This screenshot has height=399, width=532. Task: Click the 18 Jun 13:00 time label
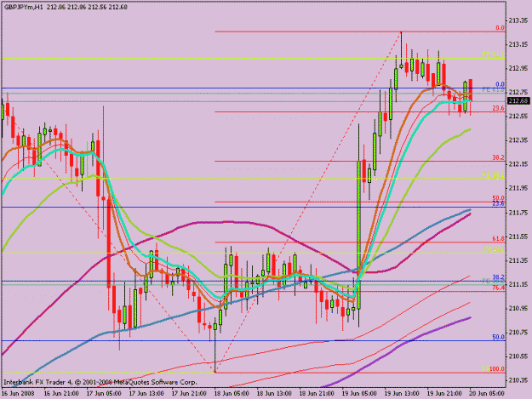(274, 394)
